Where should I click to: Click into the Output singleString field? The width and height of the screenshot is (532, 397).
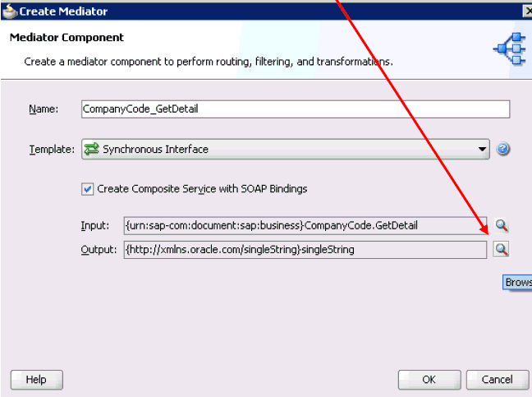(304, 249)
